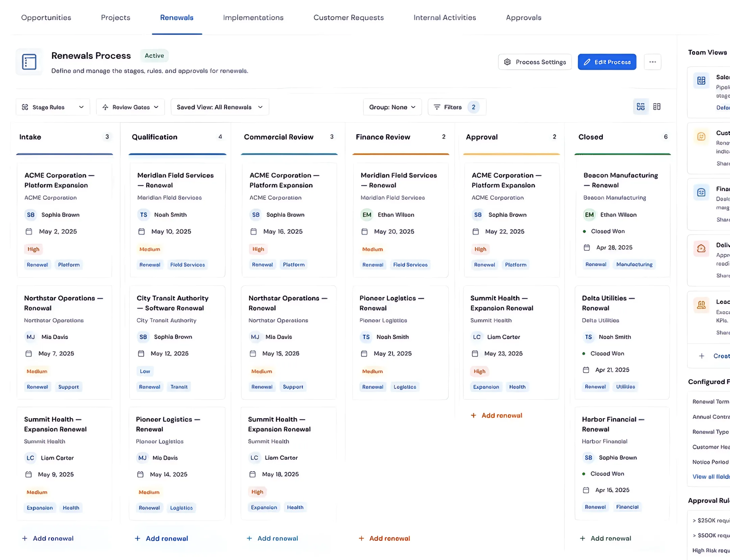This screenshot has height=560, width=730.
Task: Click the filter count badge showing 2
Action: pyautogui.click(x=473, y=107)
